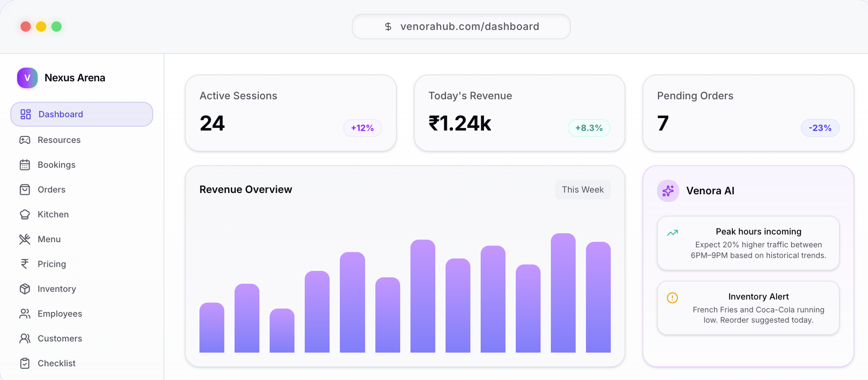Click the 7 pending orders value
Screen dimensions: 868x380
[x=663, y=124]
